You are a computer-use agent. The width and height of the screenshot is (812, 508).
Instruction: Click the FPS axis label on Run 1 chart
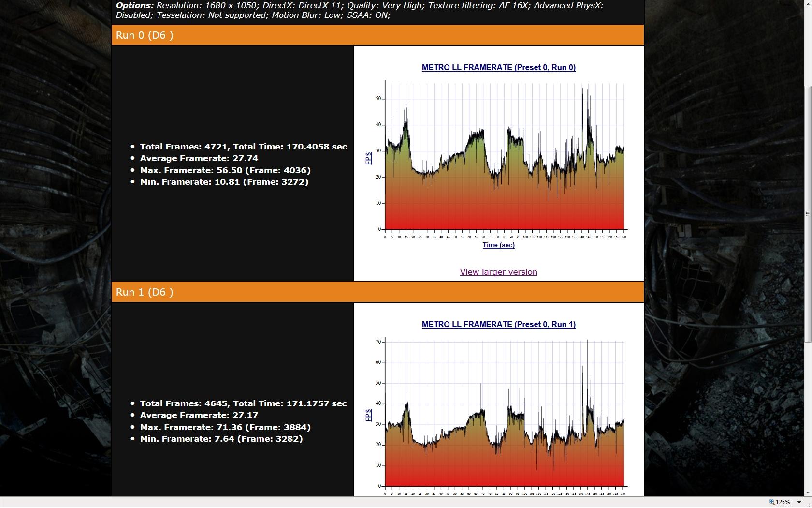[x=368, y=415]
